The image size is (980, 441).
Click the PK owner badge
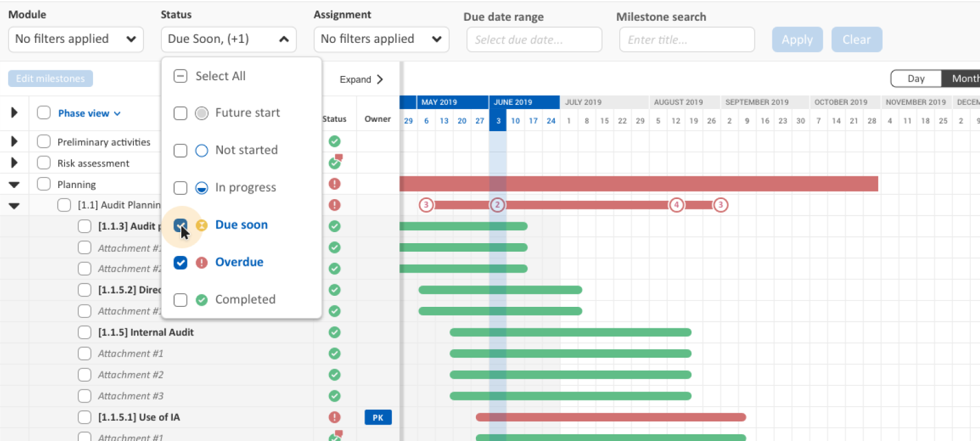(378, 417)
